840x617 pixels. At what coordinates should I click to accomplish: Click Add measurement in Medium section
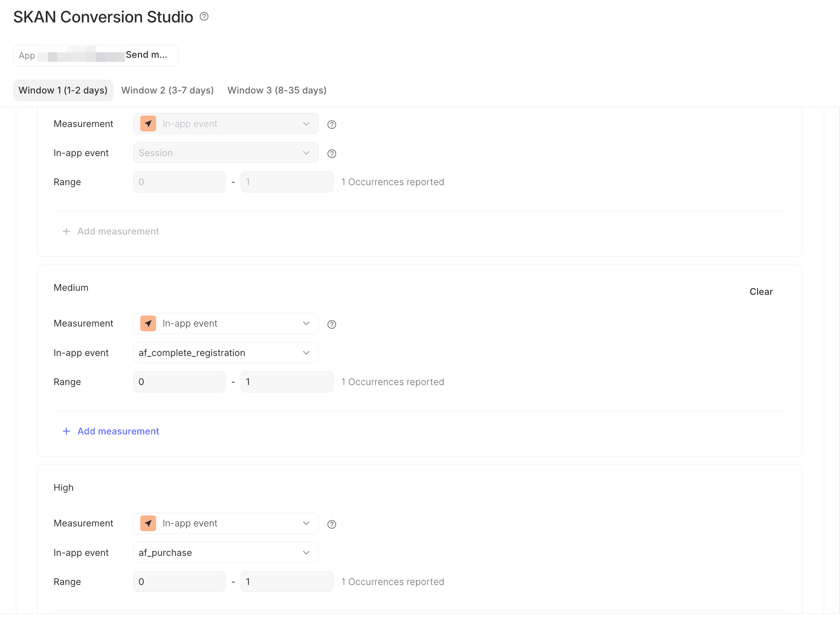111,431
